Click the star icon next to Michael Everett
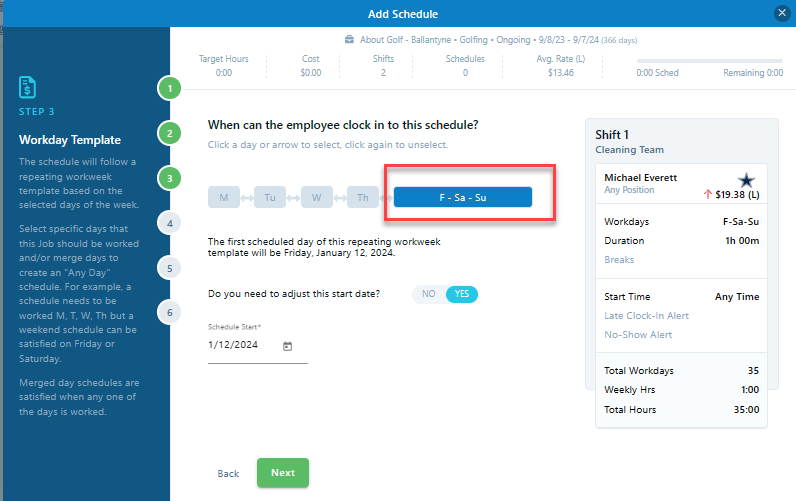Screen dimensions: 796x501 [746, 180]
